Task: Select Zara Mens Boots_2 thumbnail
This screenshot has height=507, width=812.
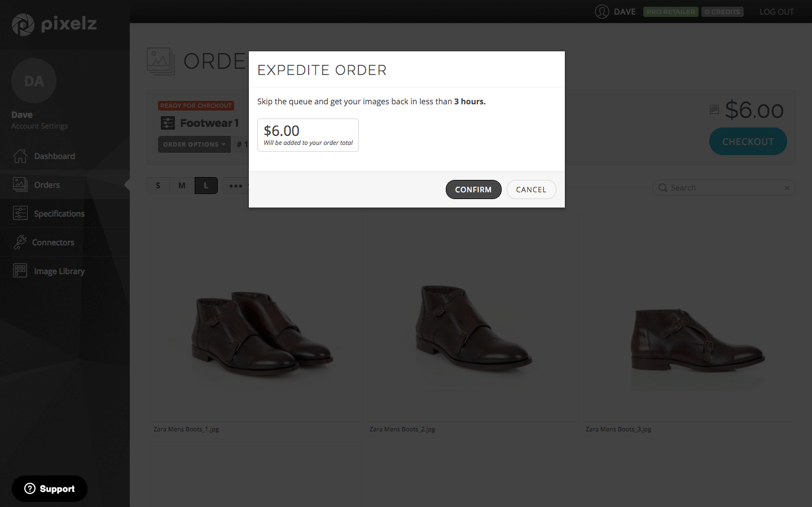Action: point(473,327)
